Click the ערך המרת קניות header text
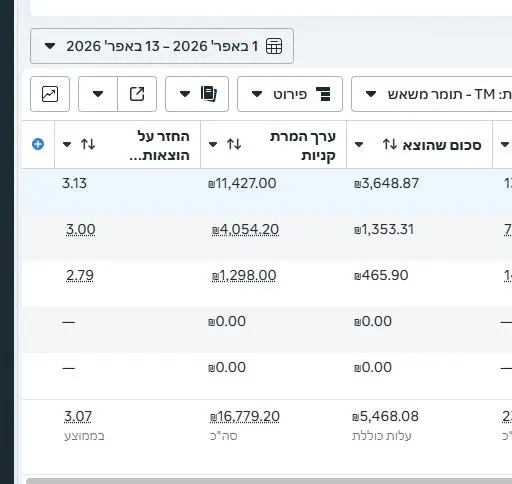512x484 pixels. click(303, 146)
